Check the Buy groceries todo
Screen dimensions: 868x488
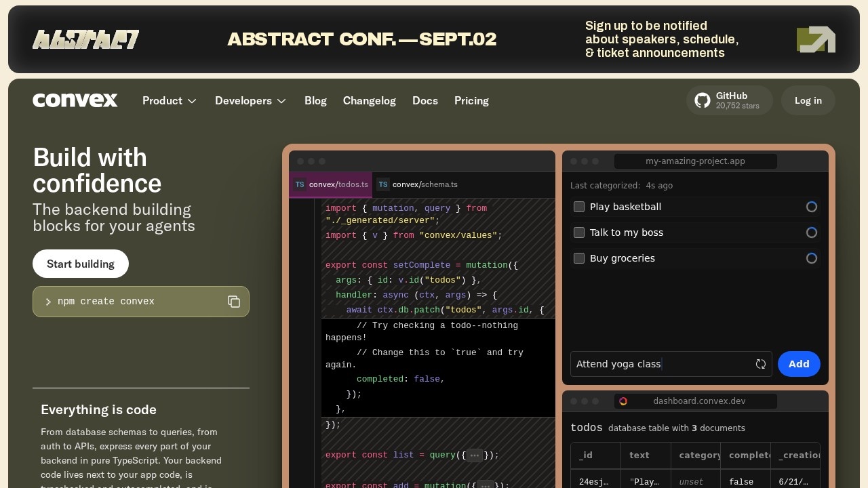[579, 258]
